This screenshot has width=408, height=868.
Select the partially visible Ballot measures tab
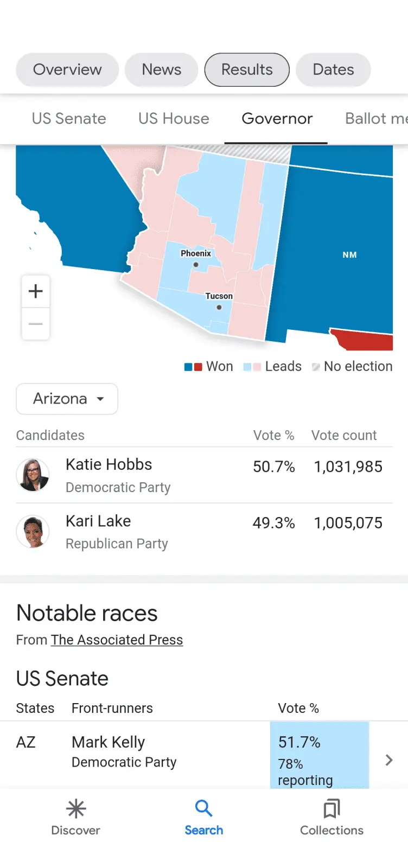coord(375,119)
